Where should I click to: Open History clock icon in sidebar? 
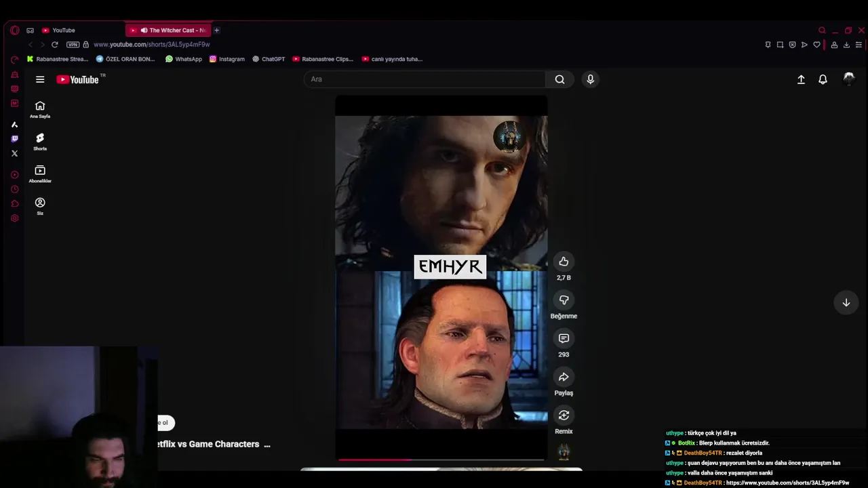click(x=14, y=189)
